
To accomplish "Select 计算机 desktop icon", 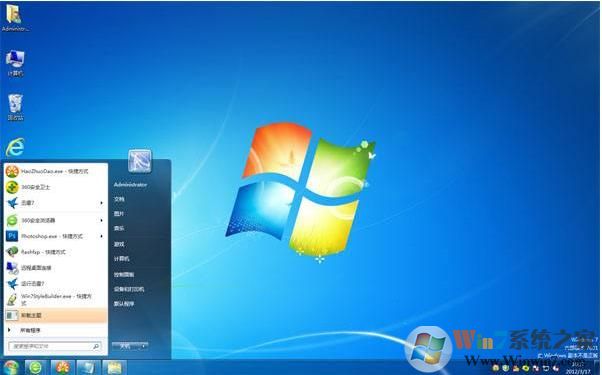I will 15,63.
